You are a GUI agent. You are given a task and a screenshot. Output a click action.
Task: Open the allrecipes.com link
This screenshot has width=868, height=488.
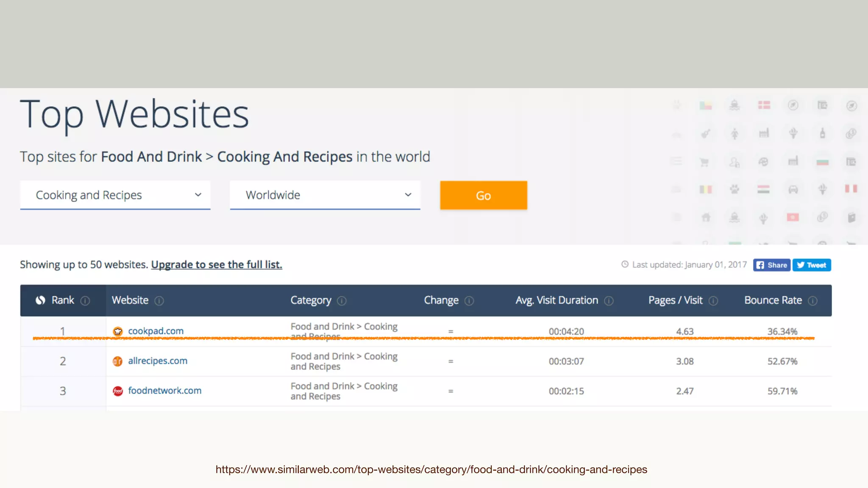coord(158,361)
